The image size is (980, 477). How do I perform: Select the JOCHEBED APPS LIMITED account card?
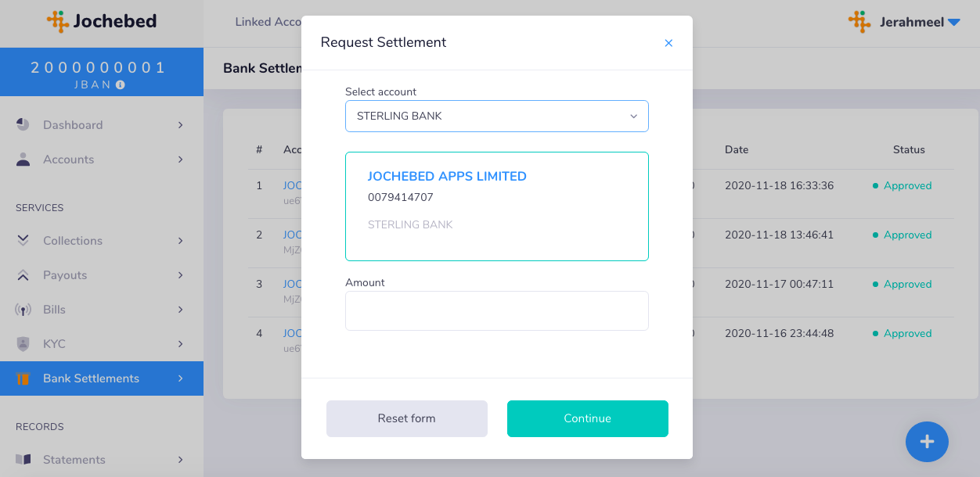pyautogui.click(x=497, y=206)
